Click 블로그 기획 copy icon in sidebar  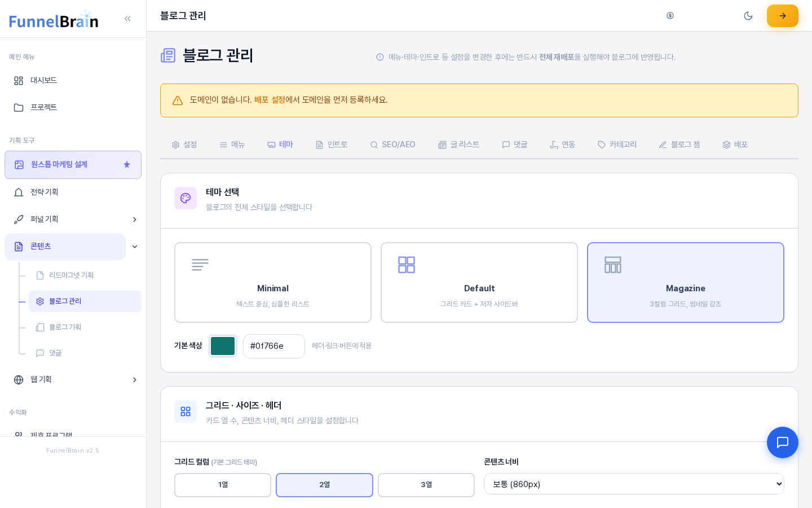pyautogui.click(x=40, y=327)
